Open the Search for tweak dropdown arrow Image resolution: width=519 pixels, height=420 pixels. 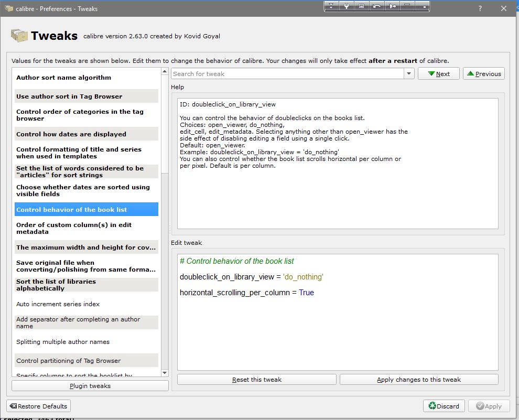pos(409,74)
